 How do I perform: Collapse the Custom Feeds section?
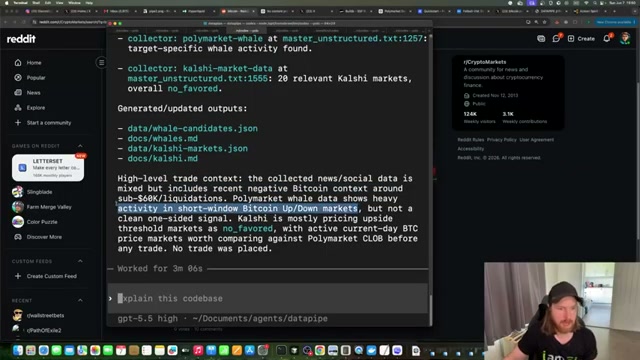pos(80,261)
